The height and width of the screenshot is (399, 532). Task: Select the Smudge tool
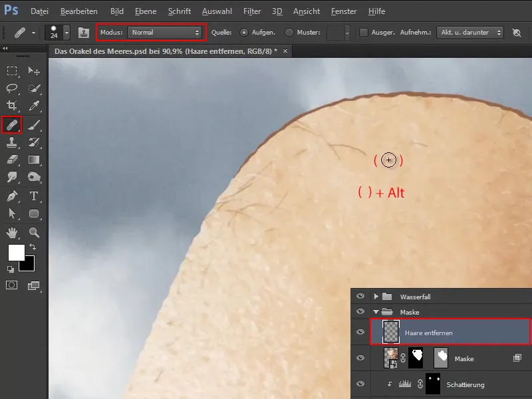point(12,177)
